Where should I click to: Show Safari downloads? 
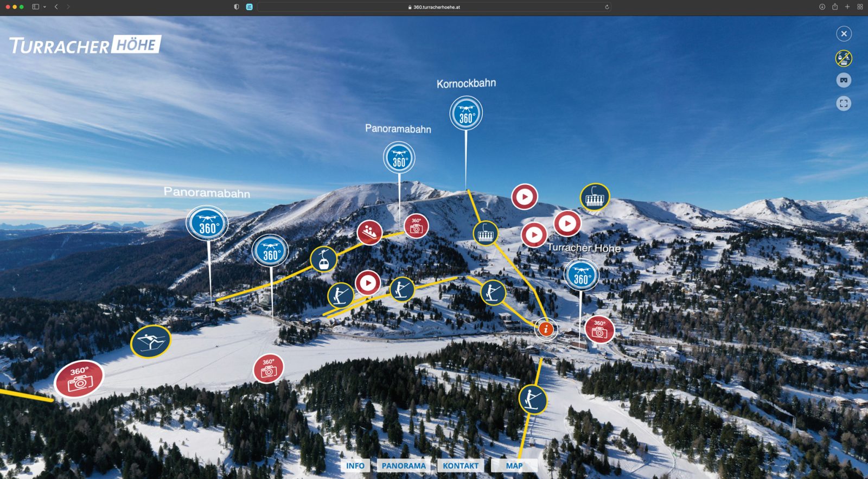pos(822,7)
